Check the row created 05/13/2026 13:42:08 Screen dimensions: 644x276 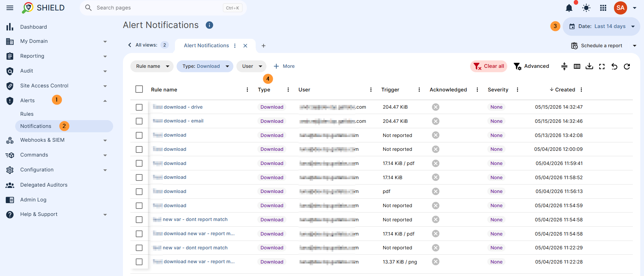tap(139, 135)
